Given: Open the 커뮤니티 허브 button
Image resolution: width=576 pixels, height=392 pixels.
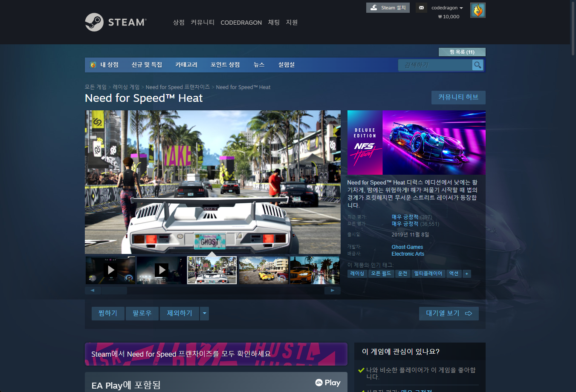Looking at the screenshot, I should pos(458,97).
